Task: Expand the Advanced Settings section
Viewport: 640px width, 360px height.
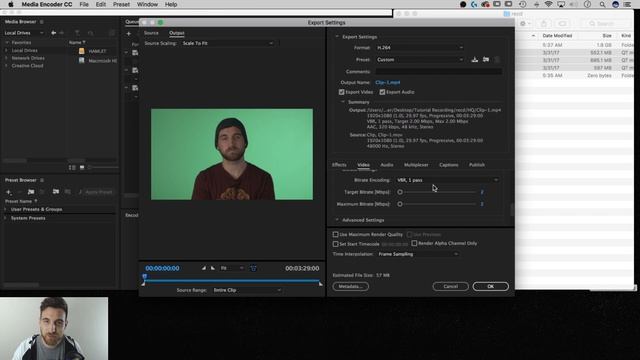Action: [x=337, y=220]
